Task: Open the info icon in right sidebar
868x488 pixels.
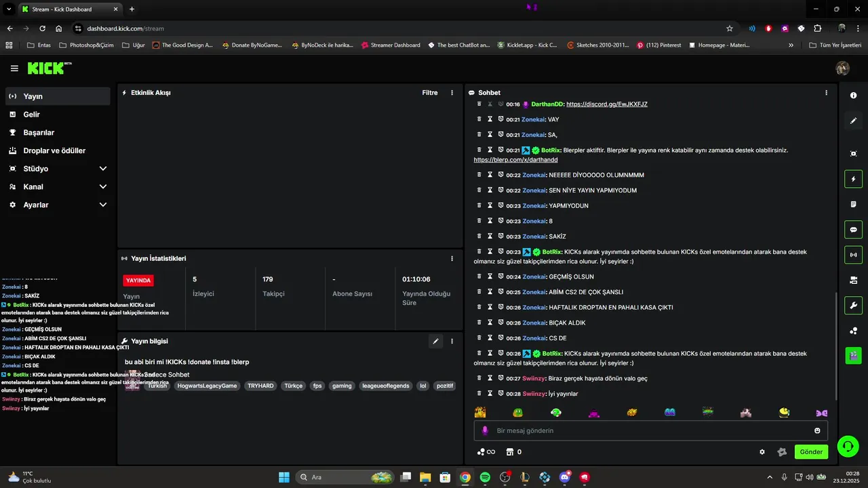Action: point(853,96)
